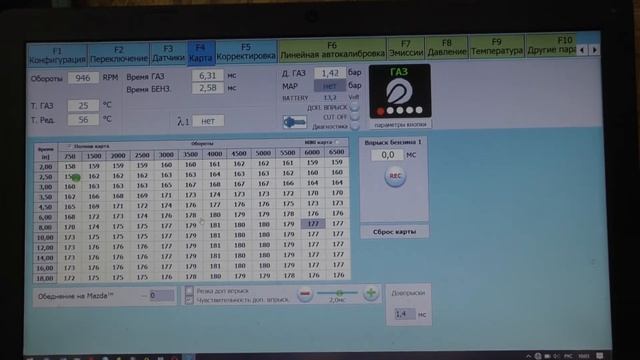
Task: Select highlighted 177 map cell
Action: (x=313, y=224)
